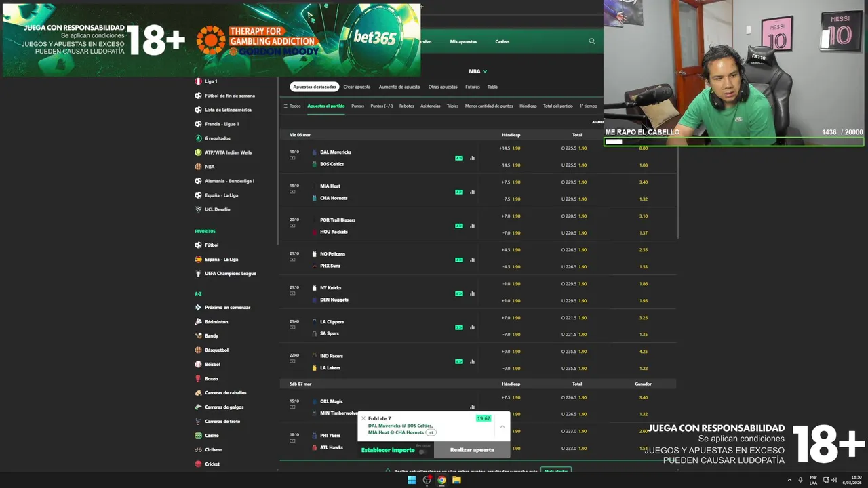Viewport: 868px width, 488px height.
Task: Open stats chart icon for Trail Blazers vs Rockets
Action: click(472, 226)
